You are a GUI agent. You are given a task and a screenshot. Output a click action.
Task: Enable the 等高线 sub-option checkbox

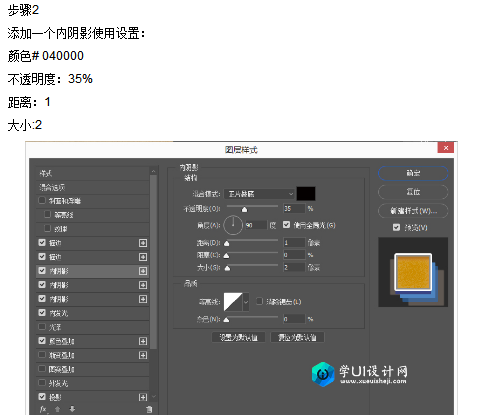pyautogui.click(x=47, y=214)
